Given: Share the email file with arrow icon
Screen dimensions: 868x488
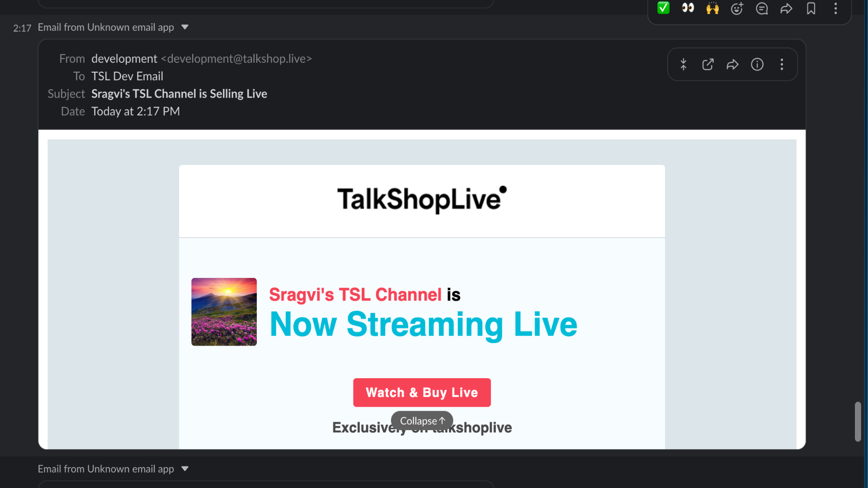Looking at the screenshot, I should tap(733, 64).
